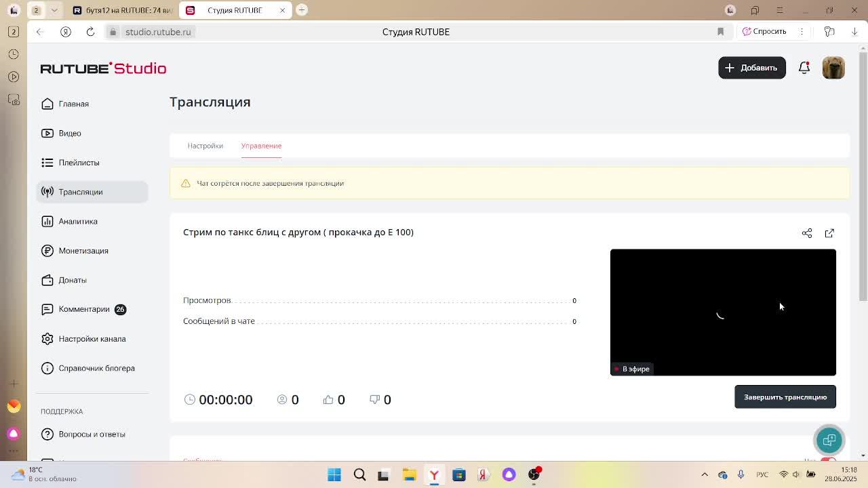Click the warning triangle in the chat notice

186,183
